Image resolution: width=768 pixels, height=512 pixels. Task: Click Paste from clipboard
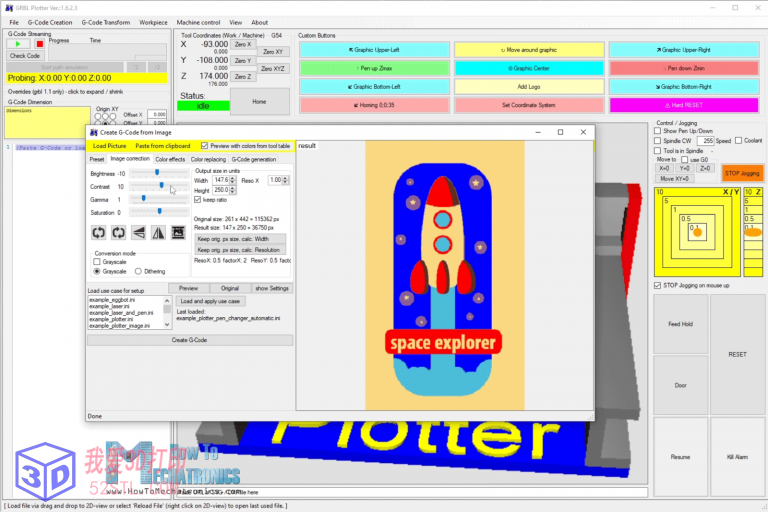[x=163, y=146]
